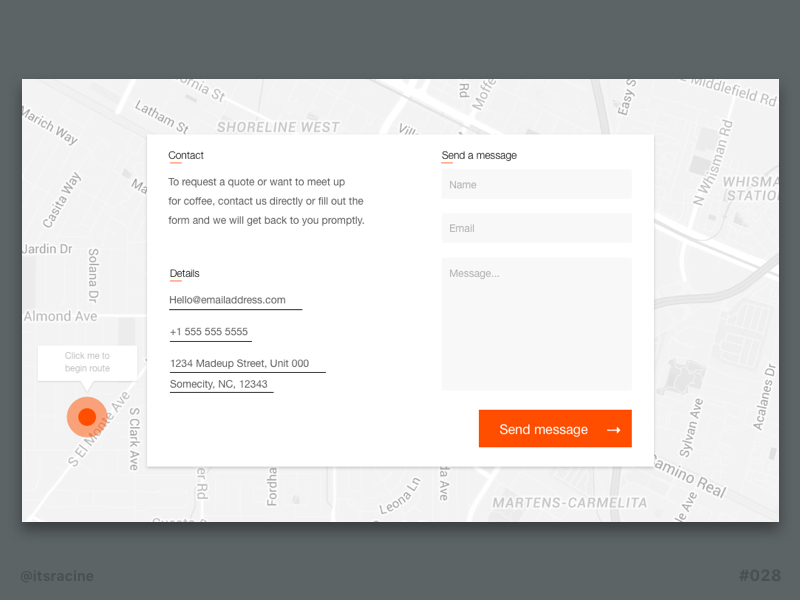Click into the Email input field
Screen dimensions: 800x600
(536, 228)
